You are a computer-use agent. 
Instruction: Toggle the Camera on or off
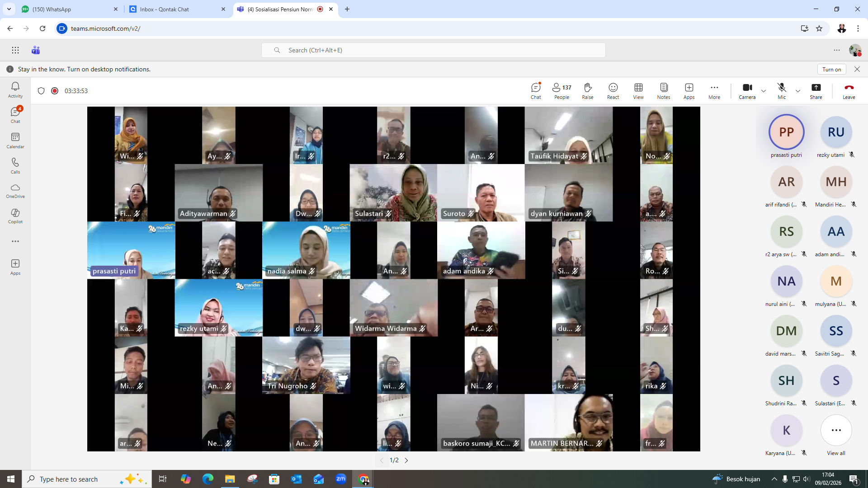tap(747, 91)
